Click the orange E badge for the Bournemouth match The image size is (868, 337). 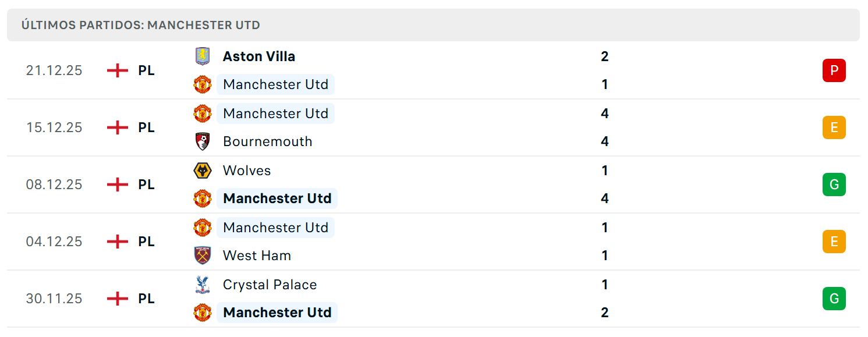tap(834, 127)
